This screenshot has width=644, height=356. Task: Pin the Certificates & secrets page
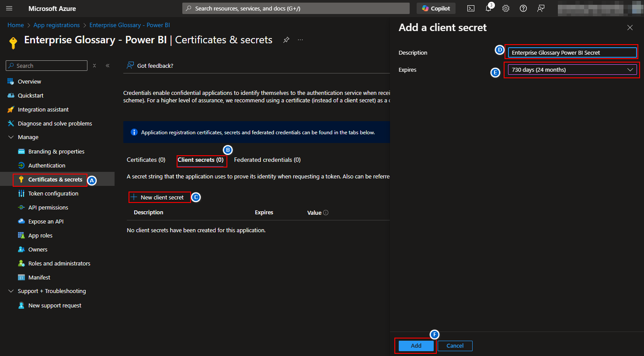click(286, 40)
